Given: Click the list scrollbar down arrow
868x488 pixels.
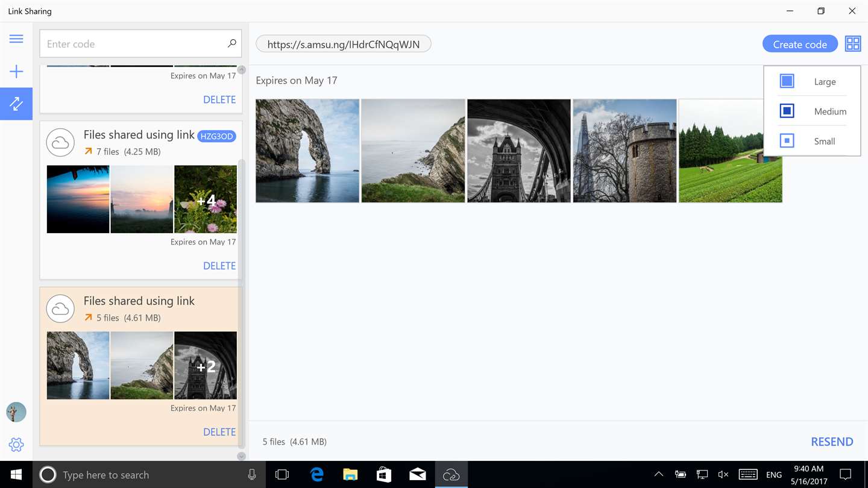Looking at the screenshot, I should click(x=241, y=456).
